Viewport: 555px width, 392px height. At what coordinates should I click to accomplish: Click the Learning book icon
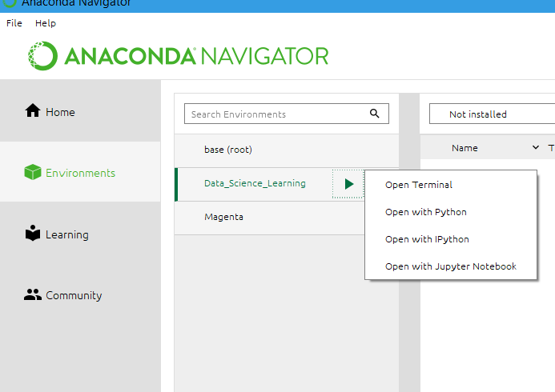click(x=33, y=234)
